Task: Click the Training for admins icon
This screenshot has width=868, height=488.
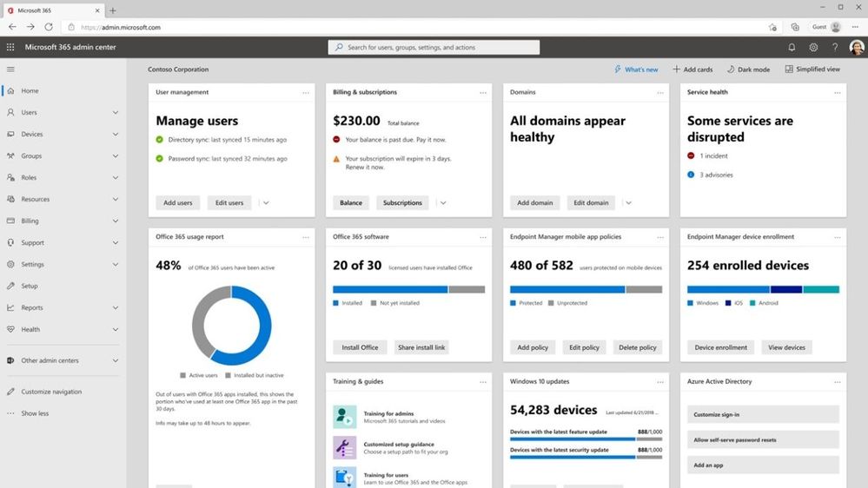Action: (344, 417)
